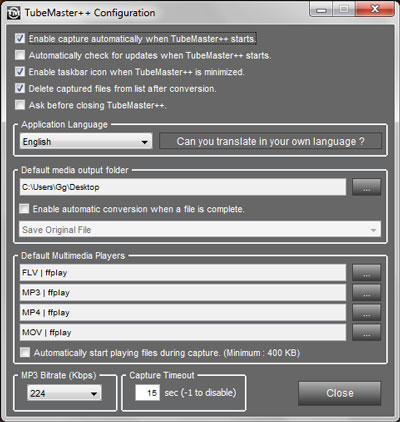Browse for the MOV player
The width and height of the screenshot is (400, 422).
click(x=366, y=332)
